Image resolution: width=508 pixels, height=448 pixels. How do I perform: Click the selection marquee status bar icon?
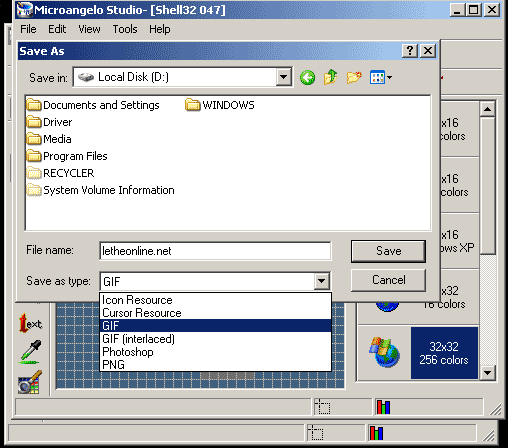(x=322, y=407)
